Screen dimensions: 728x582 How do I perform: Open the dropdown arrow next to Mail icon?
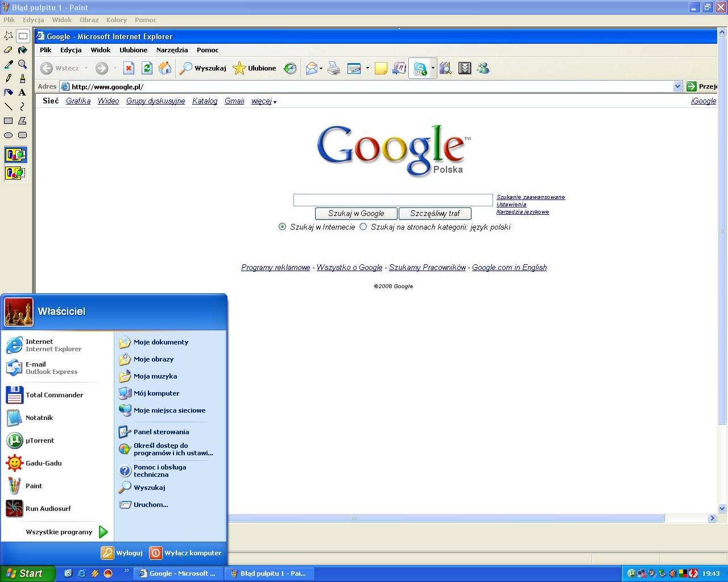click(x=321, y=69)
